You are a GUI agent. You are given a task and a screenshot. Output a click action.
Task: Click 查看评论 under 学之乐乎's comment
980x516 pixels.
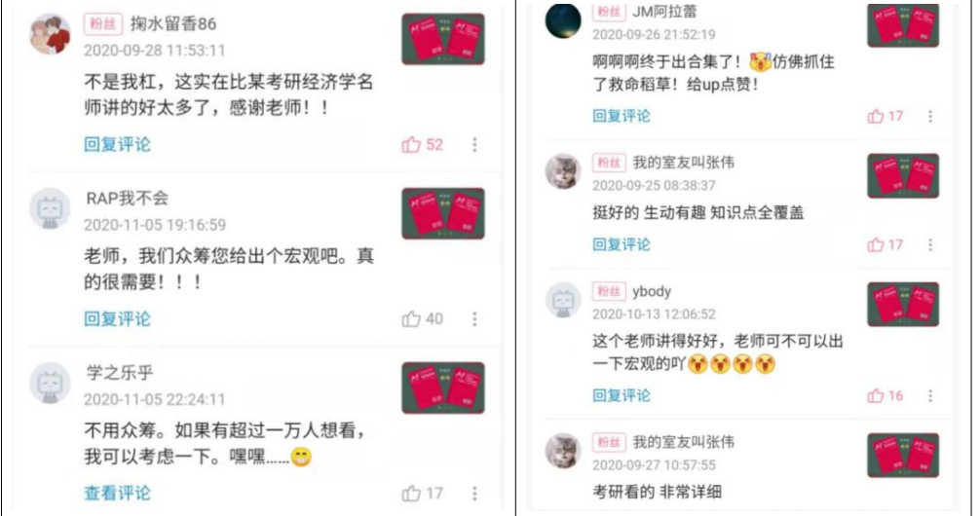click(x=118, y=493)
